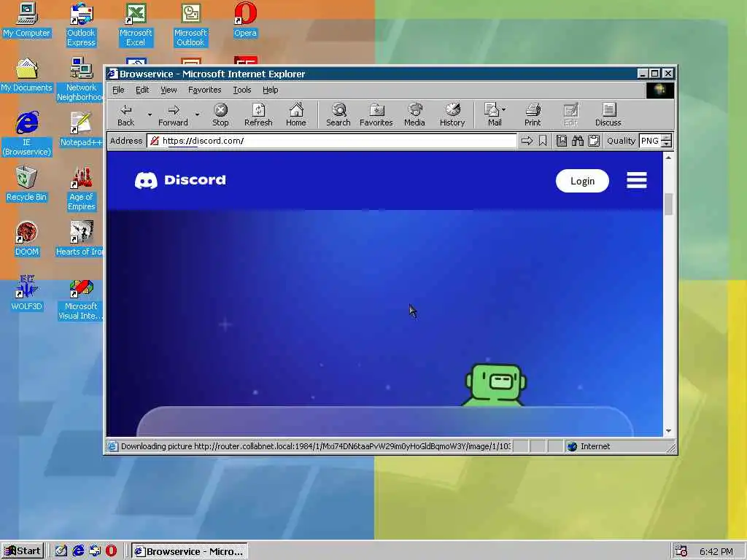The width and height of the screenshot is (747, 560).
Task: Click the Mail toolbar button
Action: [x=492, y=114]
